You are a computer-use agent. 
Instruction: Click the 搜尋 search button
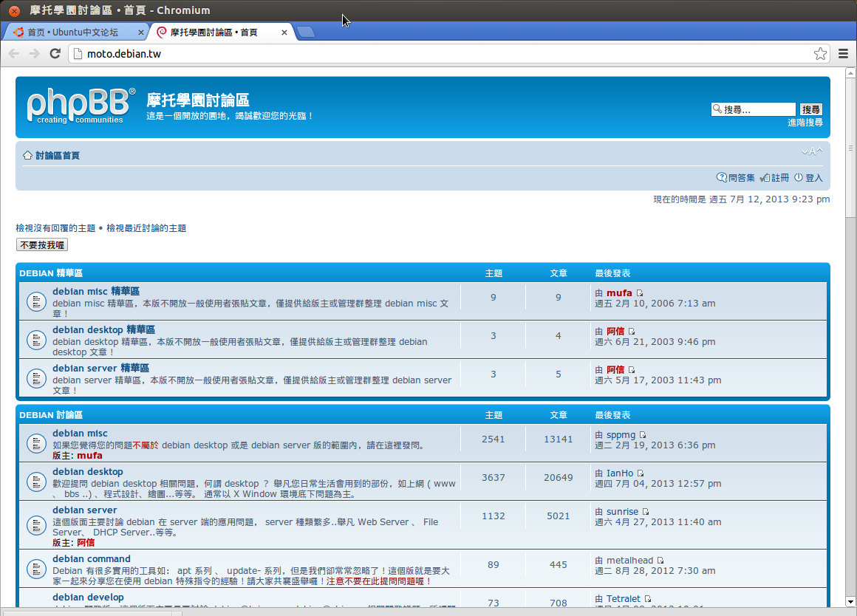(810, 109)
